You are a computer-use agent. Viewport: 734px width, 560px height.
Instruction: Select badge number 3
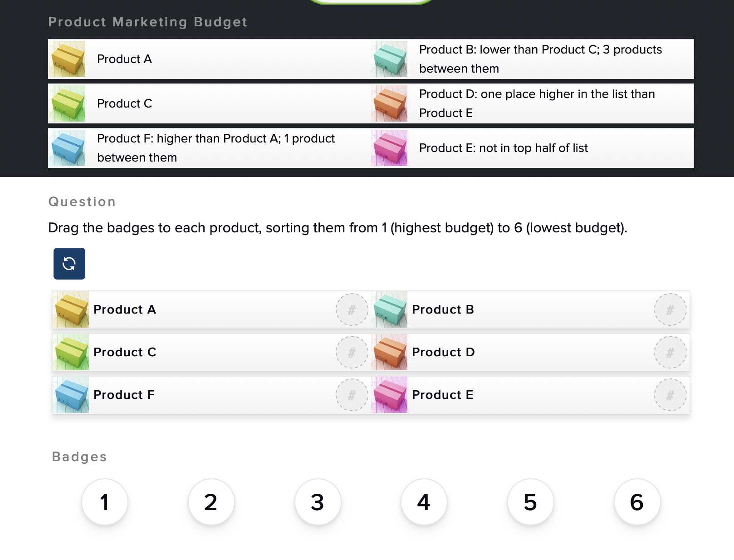click(x=318, y=502)
